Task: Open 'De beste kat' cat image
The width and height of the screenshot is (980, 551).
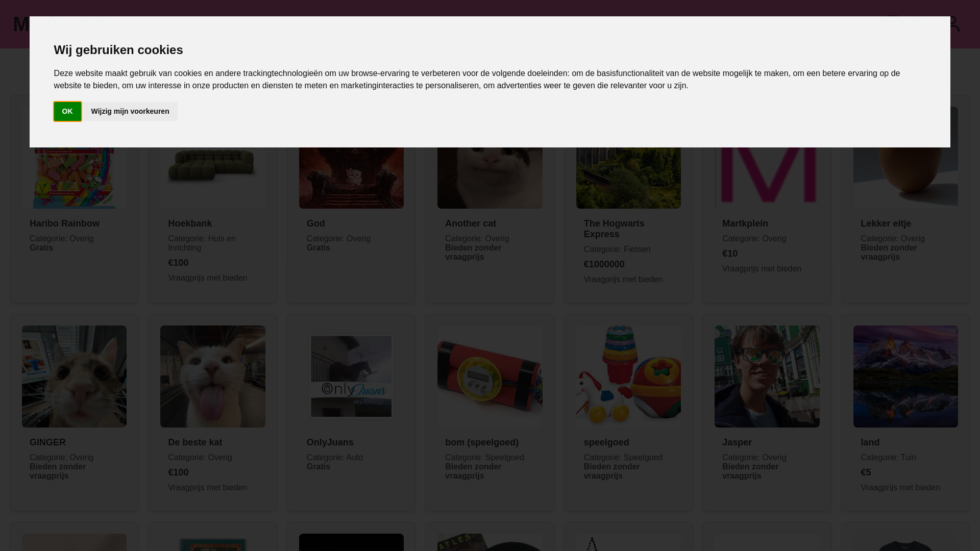Action: [212, 377]
